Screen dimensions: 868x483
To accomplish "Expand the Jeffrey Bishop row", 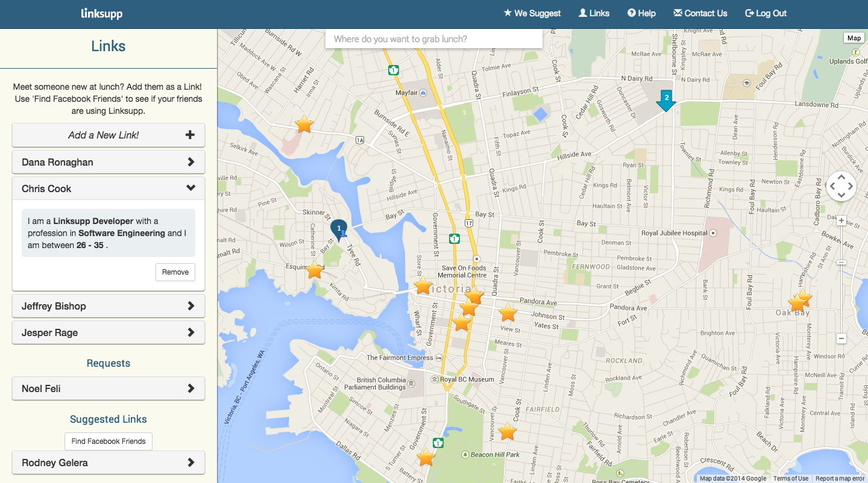I will pos(108,306).
